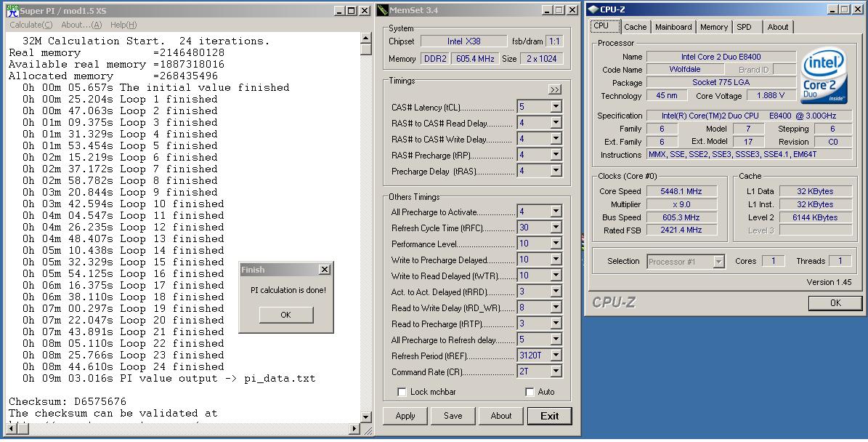Open the Write to Precharge Delayed dropdown
This screenshot has height=442, width=868.
(556, 260)
